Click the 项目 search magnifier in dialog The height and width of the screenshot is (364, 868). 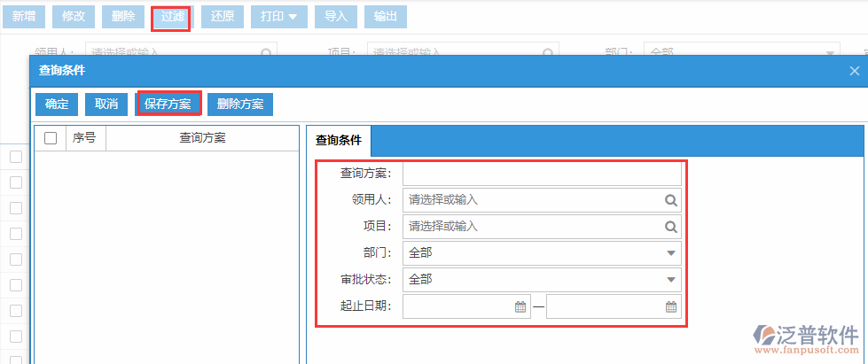tap(671, 226)
